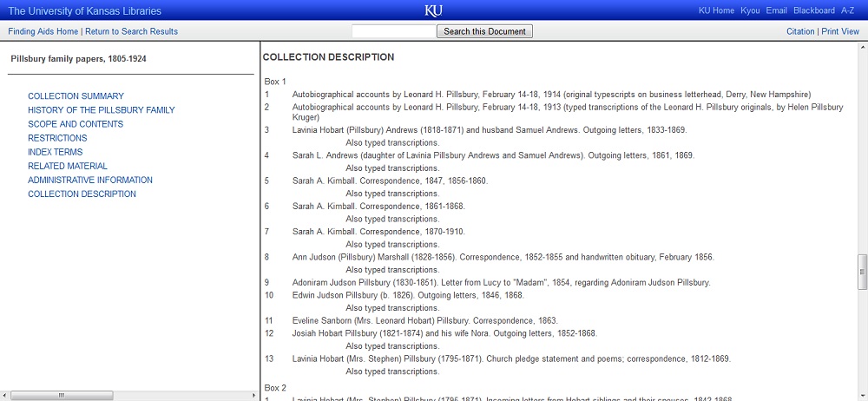Screen dimensions: 868x401
Task: Click the 'COLLECTION DESCRIPTION' heading in content
Action: tap(328, 57)
